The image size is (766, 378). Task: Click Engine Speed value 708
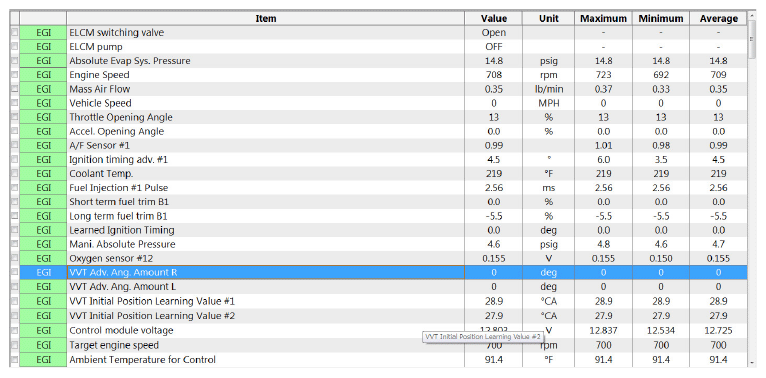[493, 75]
